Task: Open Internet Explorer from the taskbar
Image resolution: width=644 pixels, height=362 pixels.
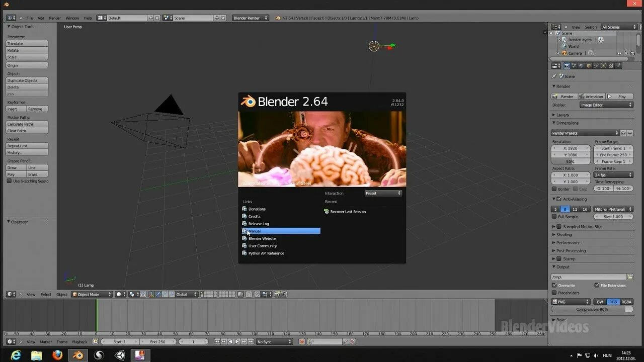Action: 16,355
